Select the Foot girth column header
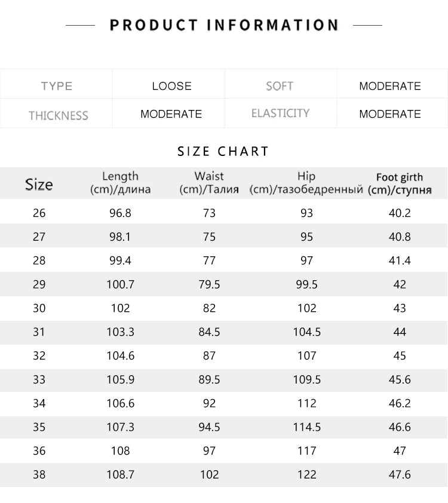This screenshot has height=503, width=448. [x=400, y=183]
